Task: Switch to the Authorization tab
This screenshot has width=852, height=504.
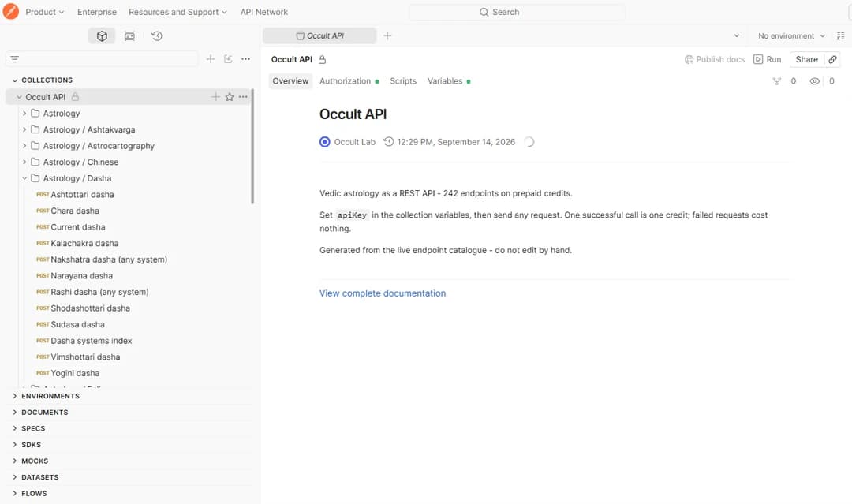Action: [349, 81]
